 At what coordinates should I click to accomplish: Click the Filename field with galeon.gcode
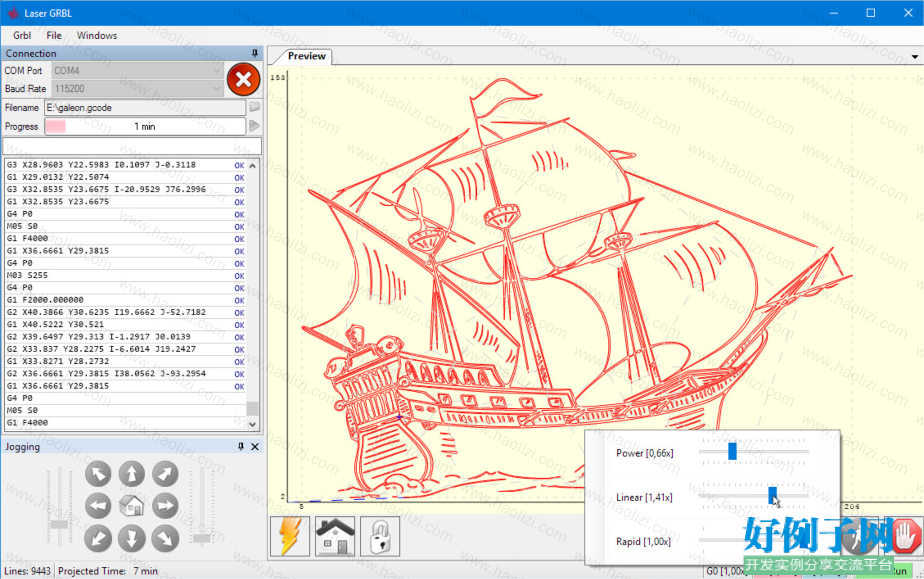[x=145, y=107]
